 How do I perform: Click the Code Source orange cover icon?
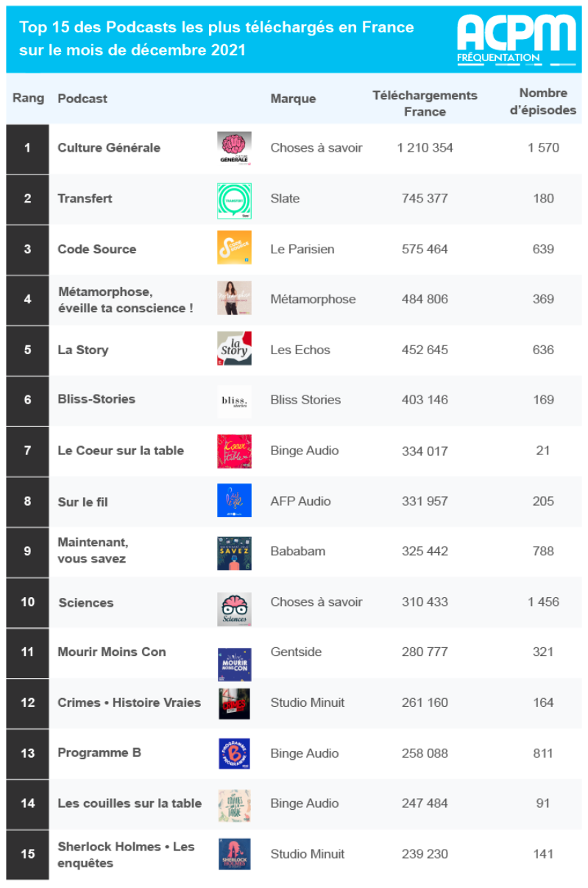234,248
